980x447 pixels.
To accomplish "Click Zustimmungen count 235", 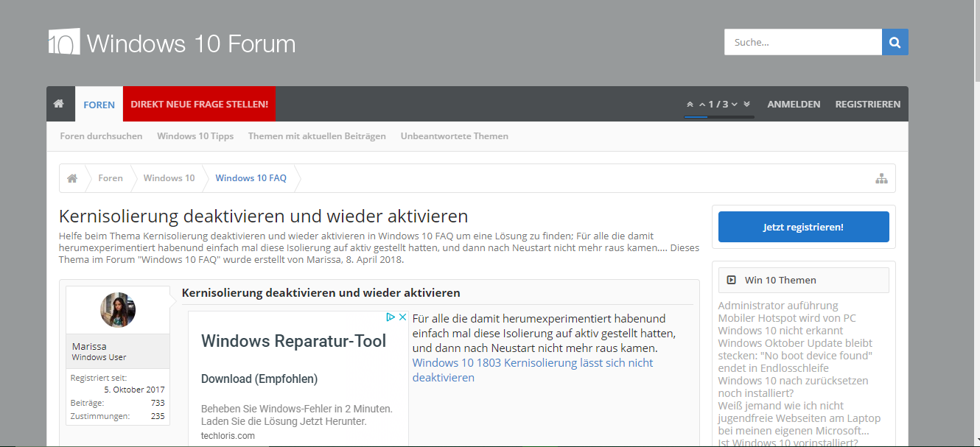I will click(158, 416).
